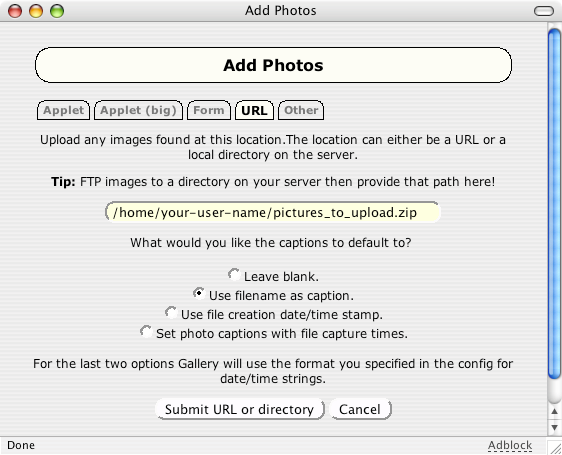This screenshot has height=455, width=562.
Task: Open the Other tab
Action: click(301, 110)
